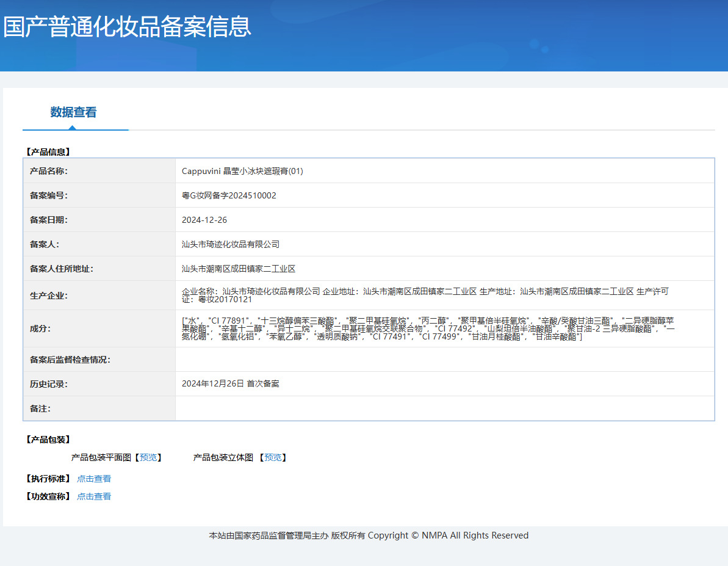Click the NMPA copyright footer text

pos(369,535)
